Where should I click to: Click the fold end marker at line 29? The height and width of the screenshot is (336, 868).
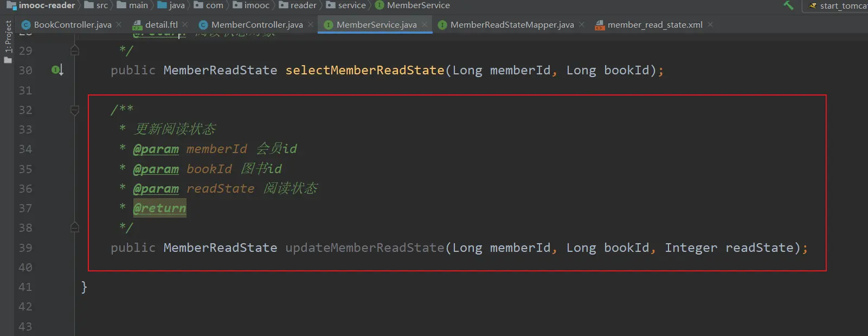pos(75,50)
